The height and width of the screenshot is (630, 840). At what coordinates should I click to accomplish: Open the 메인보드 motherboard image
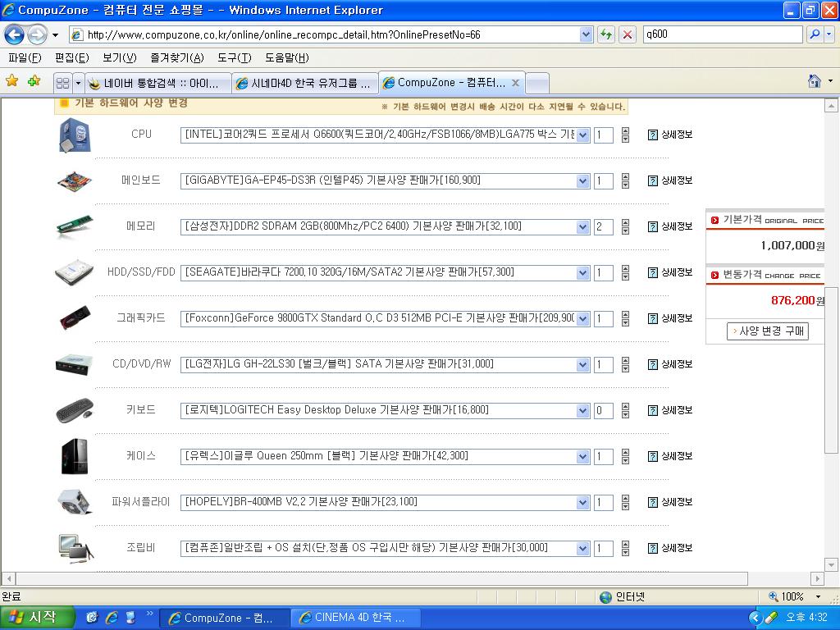coord(75,181)
